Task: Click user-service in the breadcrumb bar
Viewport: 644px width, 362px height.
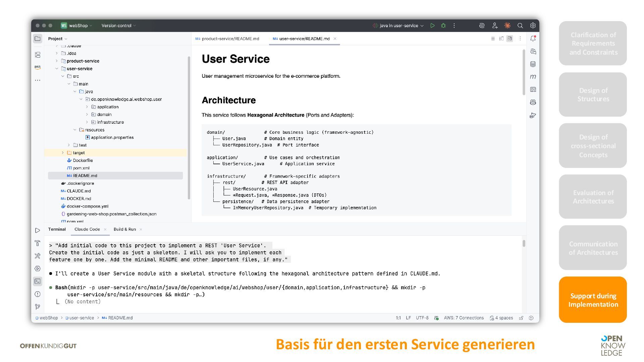Action: click(x=81, y=318)
